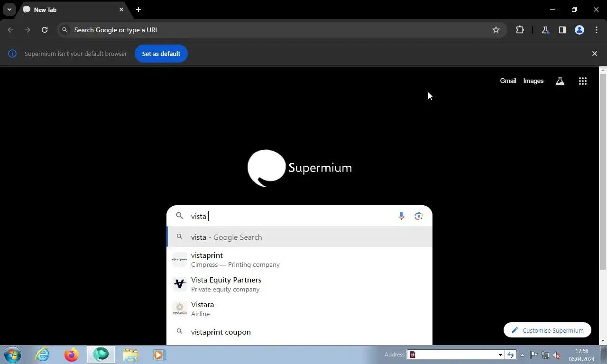Bookmark this tab with the star icon
607x364 pixels.
coord(496,30)
